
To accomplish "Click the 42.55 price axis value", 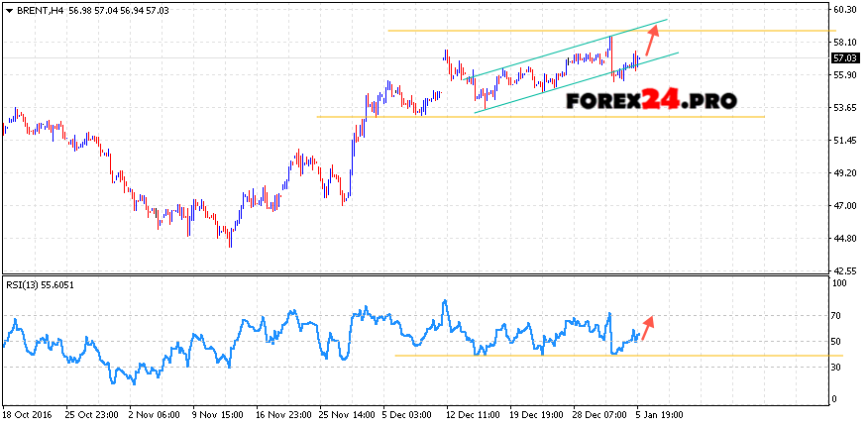I will pyautogui.click(x=845, y=269).
